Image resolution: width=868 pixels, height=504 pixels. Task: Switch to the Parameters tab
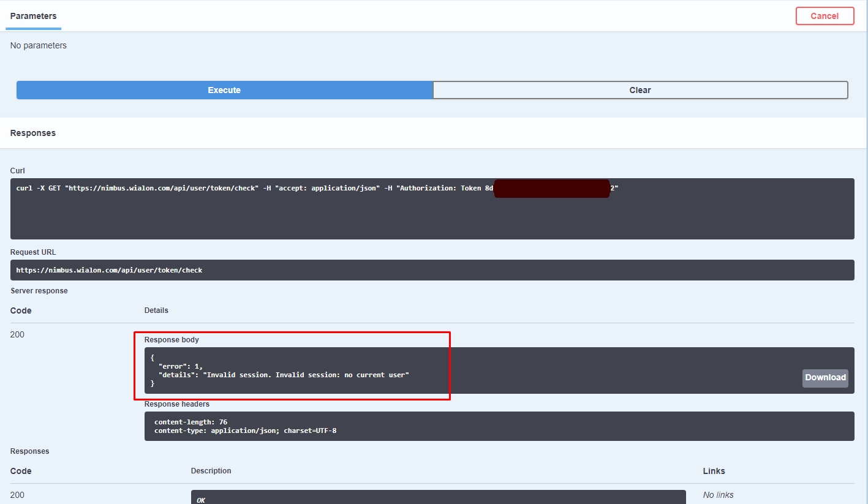pos(33,16)
